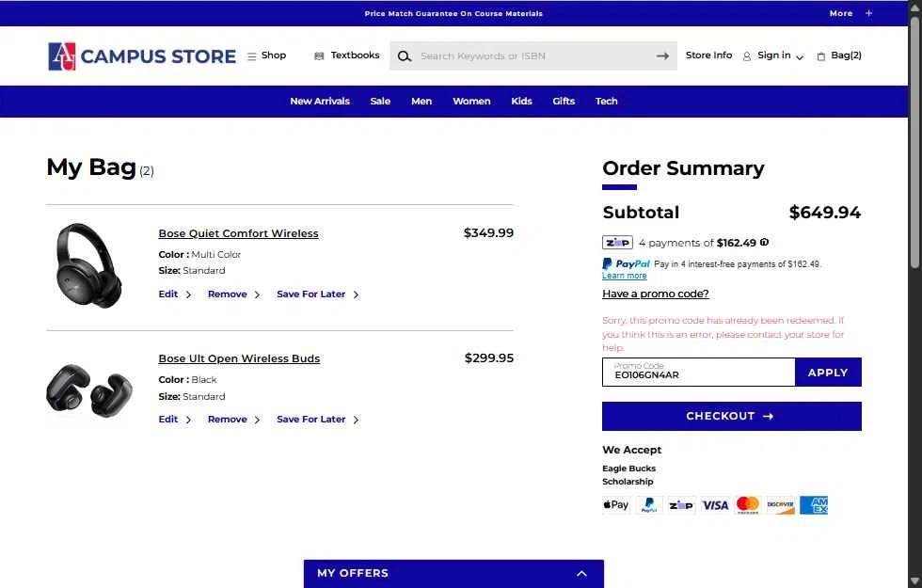Open Bose Ult Open Wireless Buds link
This screenshot has width=922, height=588.
click(x=239, y=358)
